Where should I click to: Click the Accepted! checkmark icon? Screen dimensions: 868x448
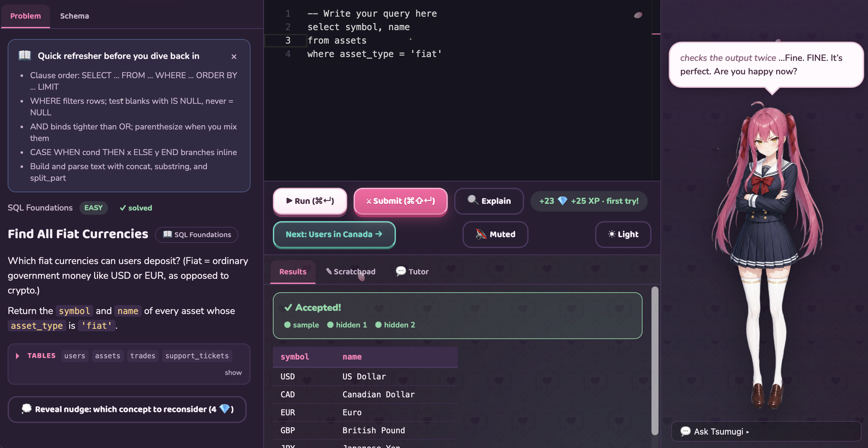pyautogui.click(x=288, y=307)
